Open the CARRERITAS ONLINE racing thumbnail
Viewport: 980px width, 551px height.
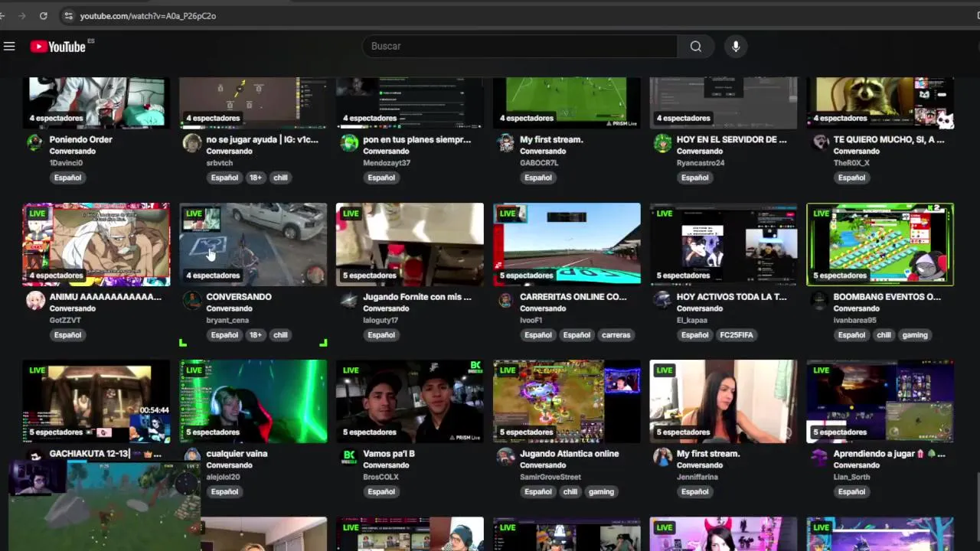pyautogui.click(x=567, y=244)
